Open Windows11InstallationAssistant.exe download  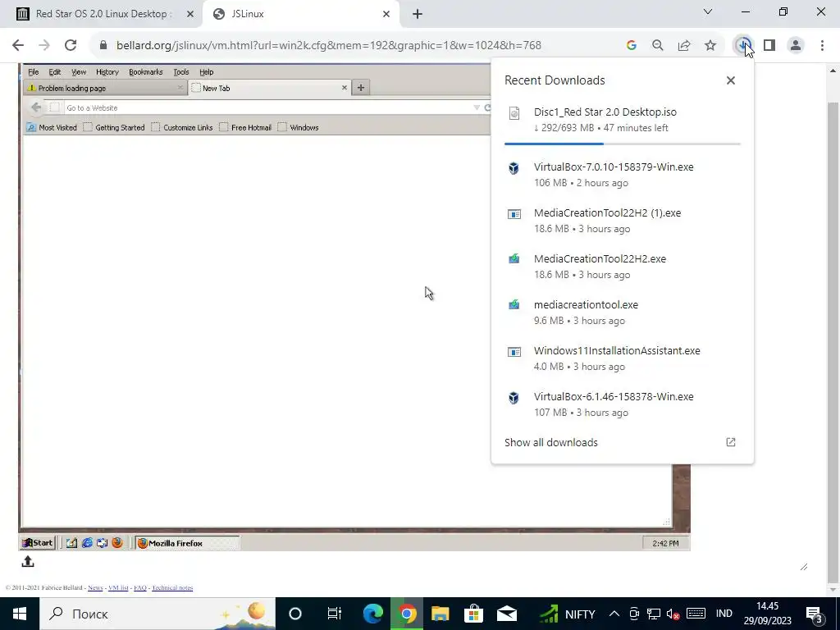tap(622, 358)
